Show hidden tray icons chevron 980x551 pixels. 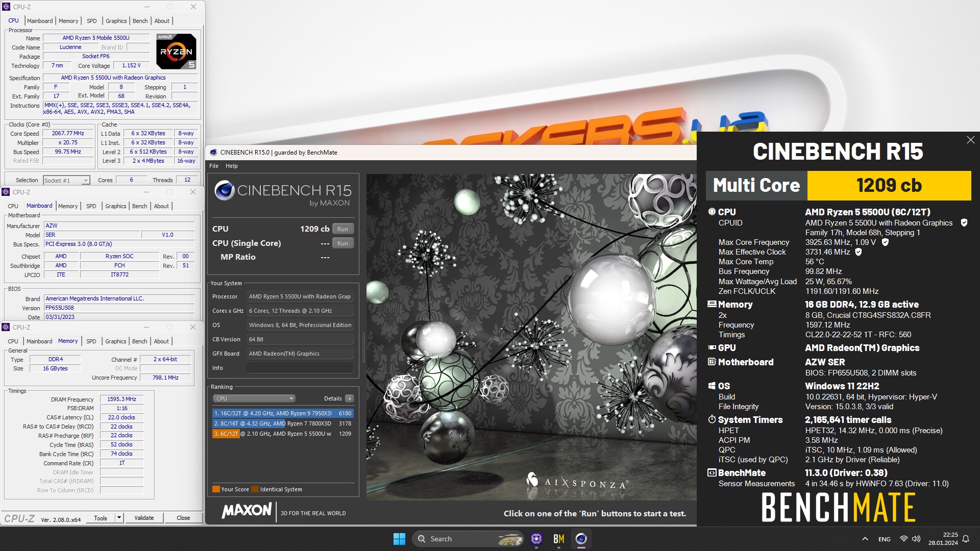click(x=865, y=539)
